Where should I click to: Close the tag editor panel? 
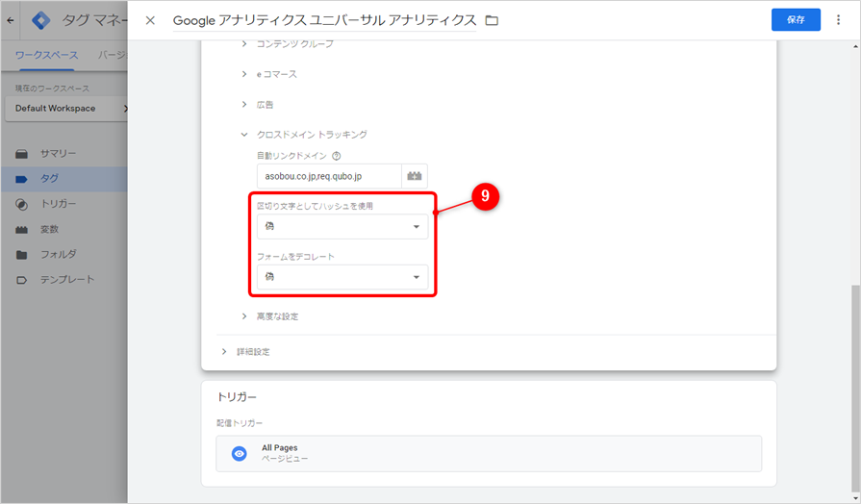coord(150,20)
